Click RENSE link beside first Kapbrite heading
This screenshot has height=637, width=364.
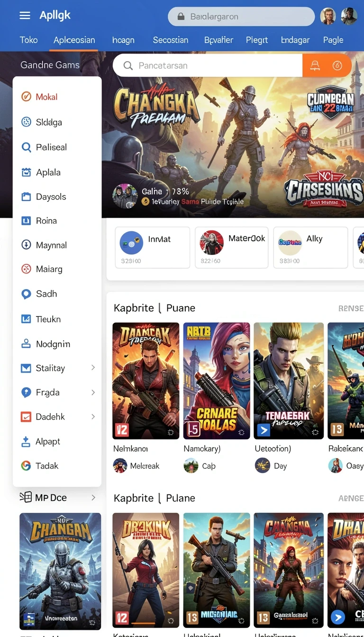click(x=351, y=308)
